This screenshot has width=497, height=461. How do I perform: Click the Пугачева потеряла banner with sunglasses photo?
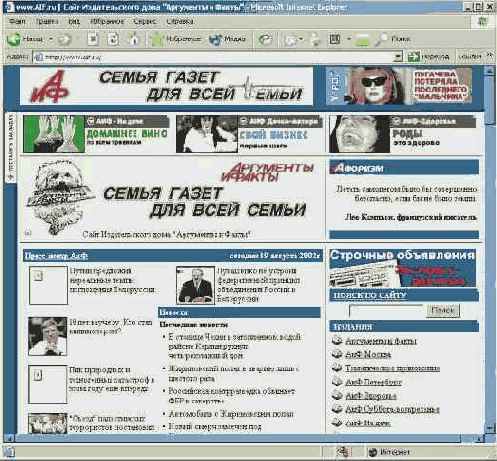point(399,86)
